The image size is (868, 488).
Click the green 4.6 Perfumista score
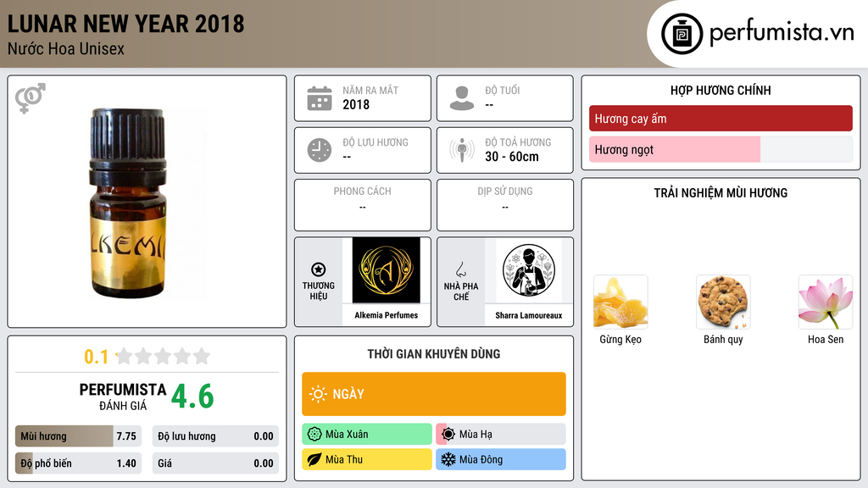[192, 396]
